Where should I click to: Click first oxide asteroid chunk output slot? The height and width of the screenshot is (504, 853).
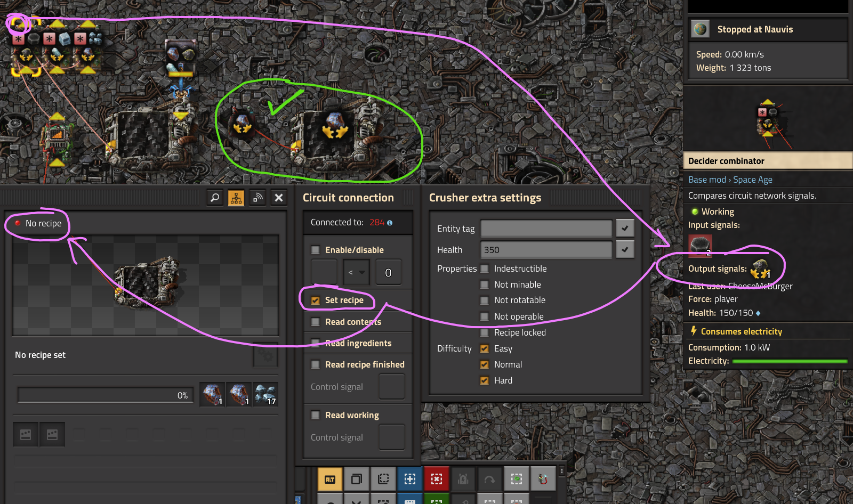pyautogui.click(x=212, y=395)
